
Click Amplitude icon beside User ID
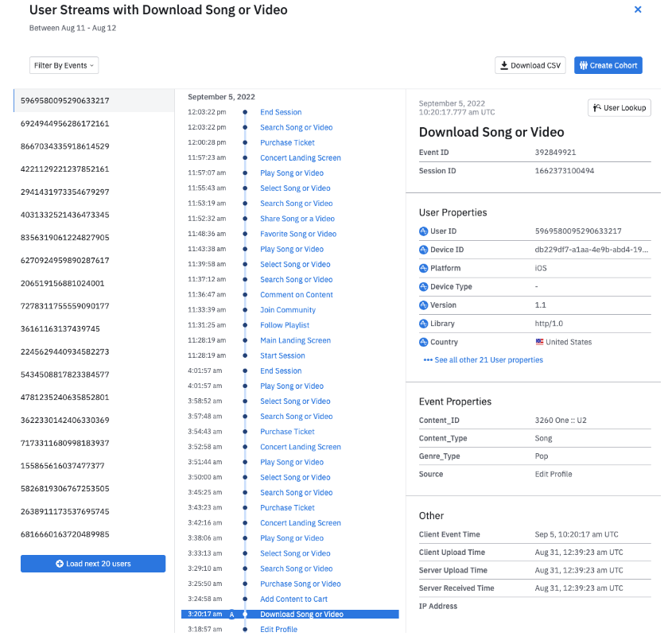coord(423,231)
